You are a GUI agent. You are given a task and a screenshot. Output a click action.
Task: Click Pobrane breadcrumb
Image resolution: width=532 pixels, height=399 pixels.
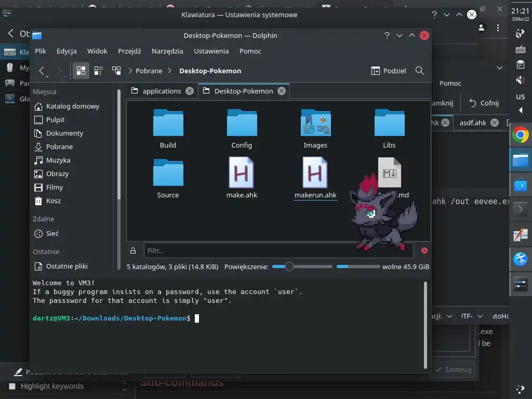click(x=149, y=71)
